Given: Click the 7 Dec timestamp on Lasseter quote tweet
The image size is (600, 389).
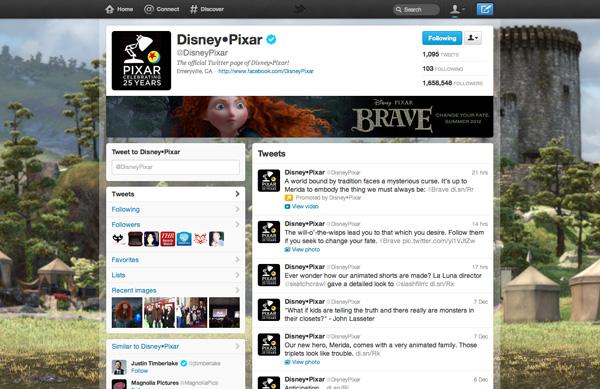Looking at the screenshot, I should tap(481, 302).
